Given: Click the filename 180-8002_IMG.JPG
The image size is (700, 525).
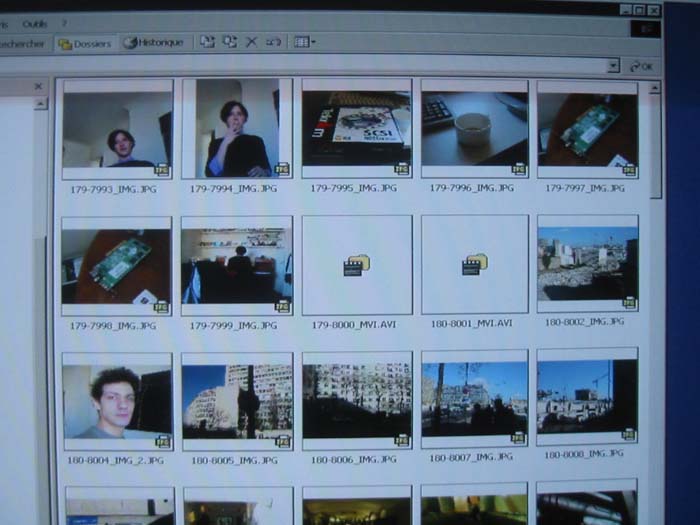Looking at the screenshot, I should (x=584, y=321).
